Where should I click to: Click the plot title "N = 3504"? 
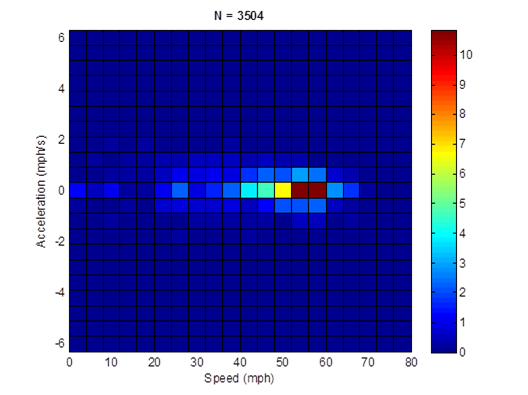click(x=239, y=15)
